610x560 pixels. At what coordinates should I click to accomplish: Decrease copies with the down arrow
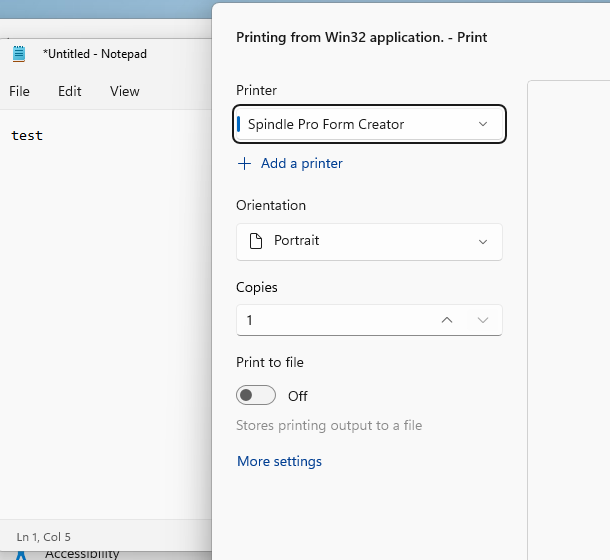[483, 320]
